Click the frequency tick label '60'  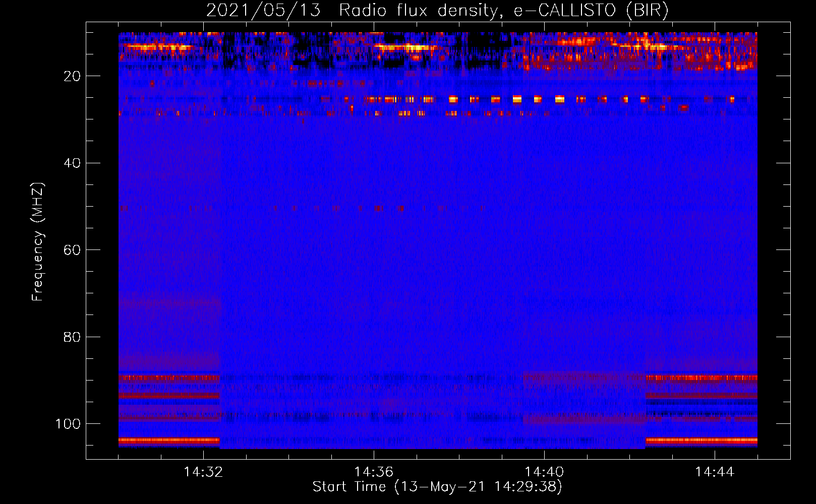point(72,250)
